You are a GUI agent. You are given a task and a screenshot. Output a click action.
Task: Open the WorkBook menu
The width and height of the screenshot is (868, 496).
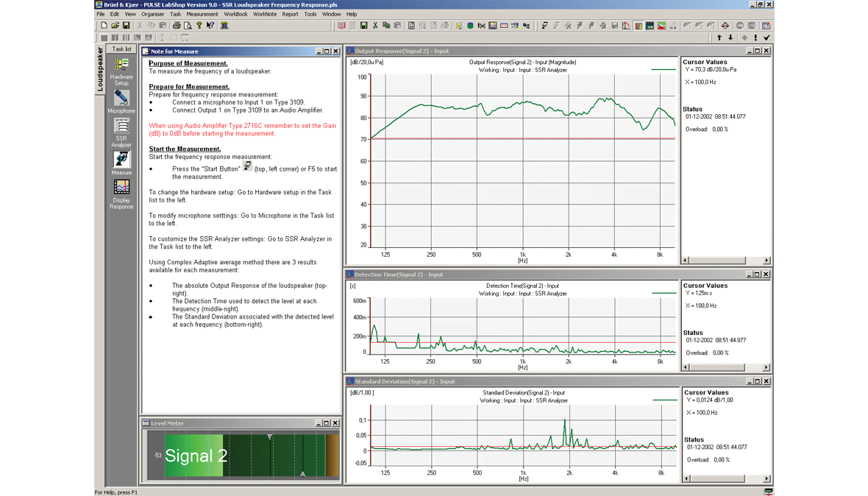pyautogui.click(x=235, y=14)
